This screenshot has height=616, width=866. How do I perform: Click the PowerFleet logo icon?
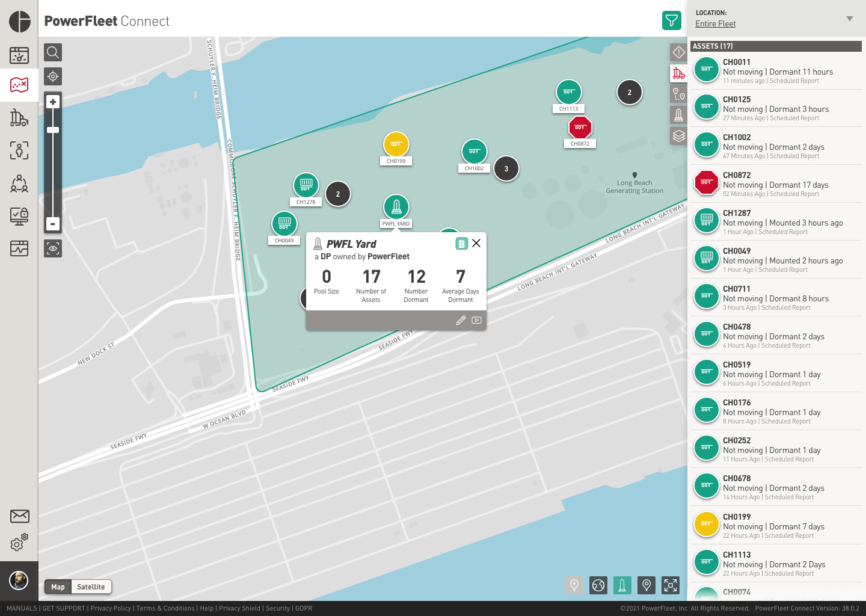(x=20, y=21)
